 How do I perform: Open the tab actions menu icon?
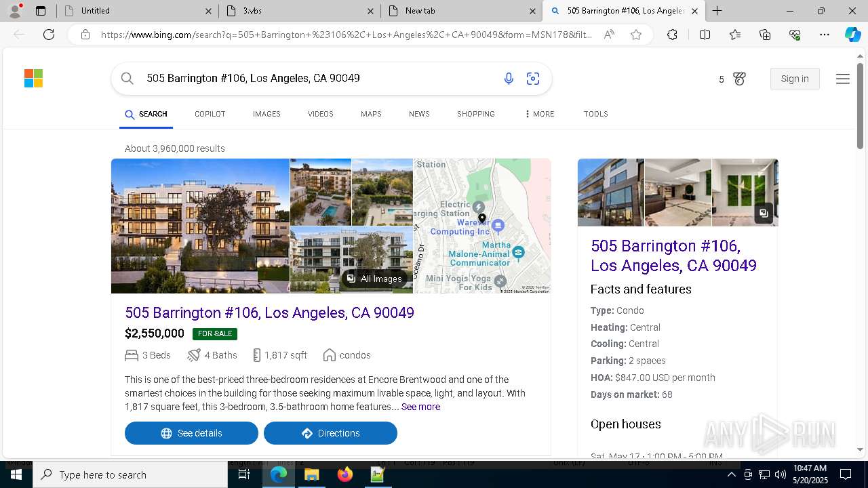[41, 11]
